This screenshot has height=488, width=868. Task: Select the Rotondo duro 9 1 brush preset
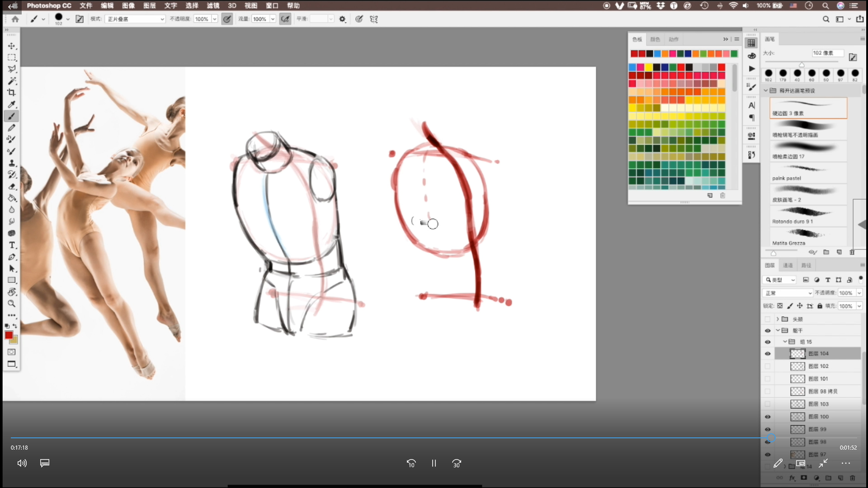coord(808,216)
